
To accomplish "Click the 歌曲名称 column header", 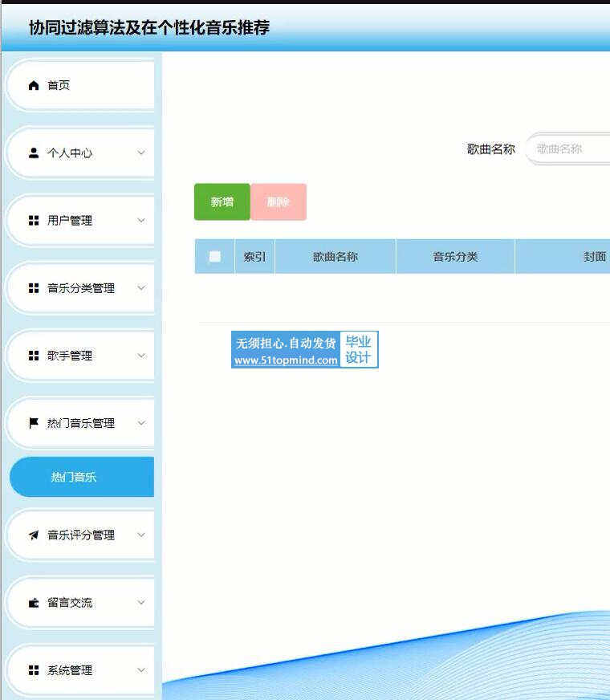I will [335, 256].
